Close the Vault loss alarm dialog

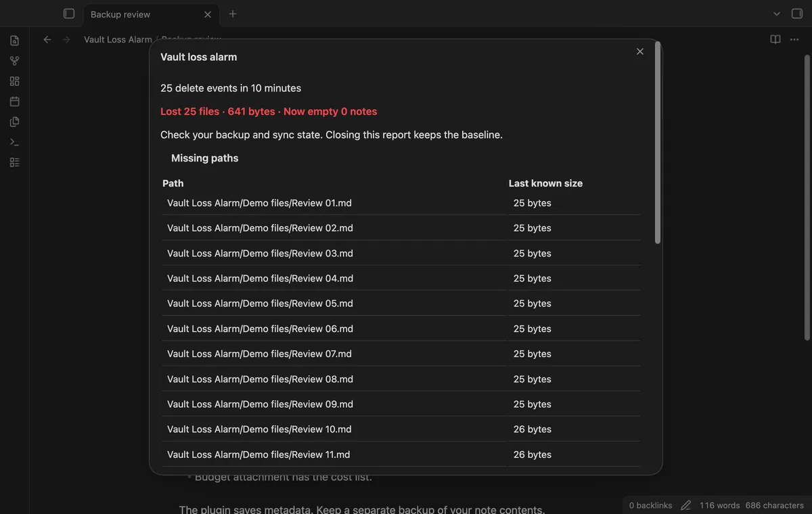640,51
